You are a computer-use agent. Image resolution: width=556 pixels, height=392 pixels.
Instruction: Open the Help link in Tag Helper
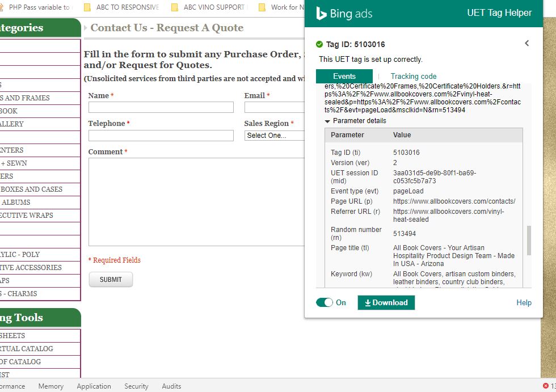[524, 302]
